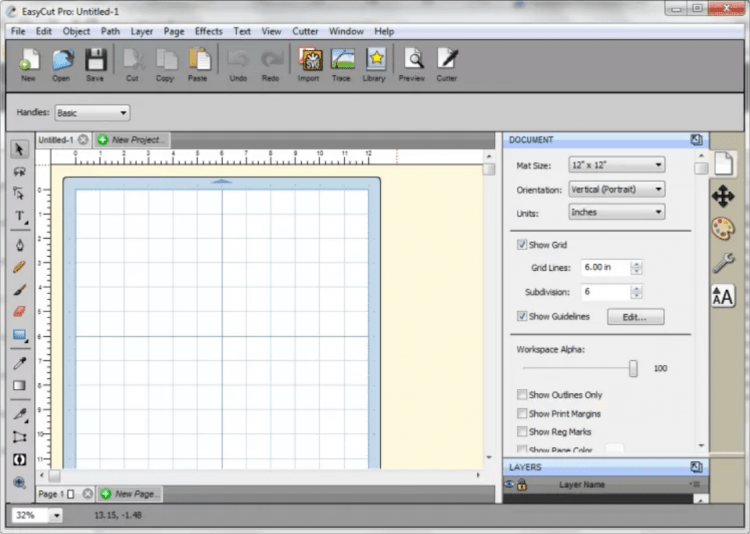Enable Show Reg Marks
Screen dimensions: 750x534
522,432
